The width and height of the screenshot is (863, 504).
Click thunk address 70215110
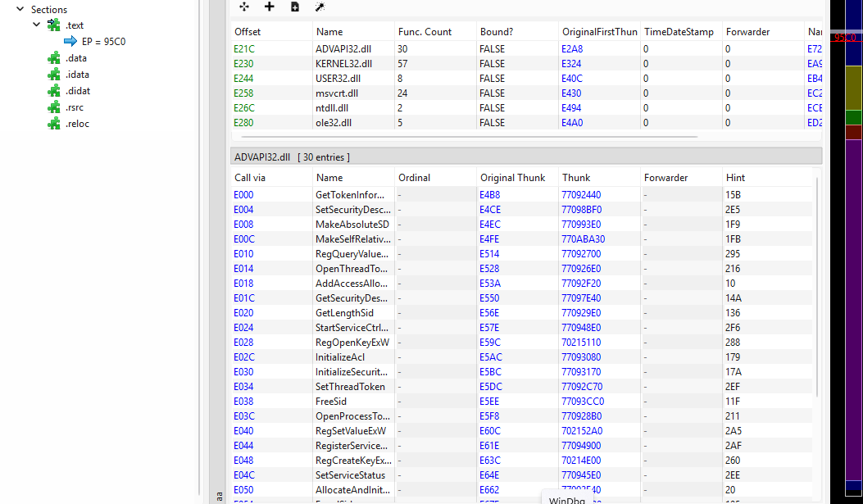tap(581, 343)
